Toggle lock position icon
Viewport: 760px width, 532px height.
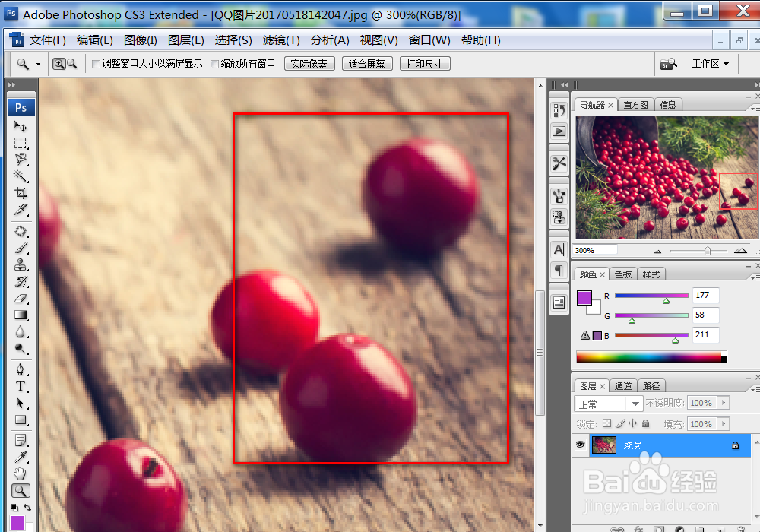(633, 423)
